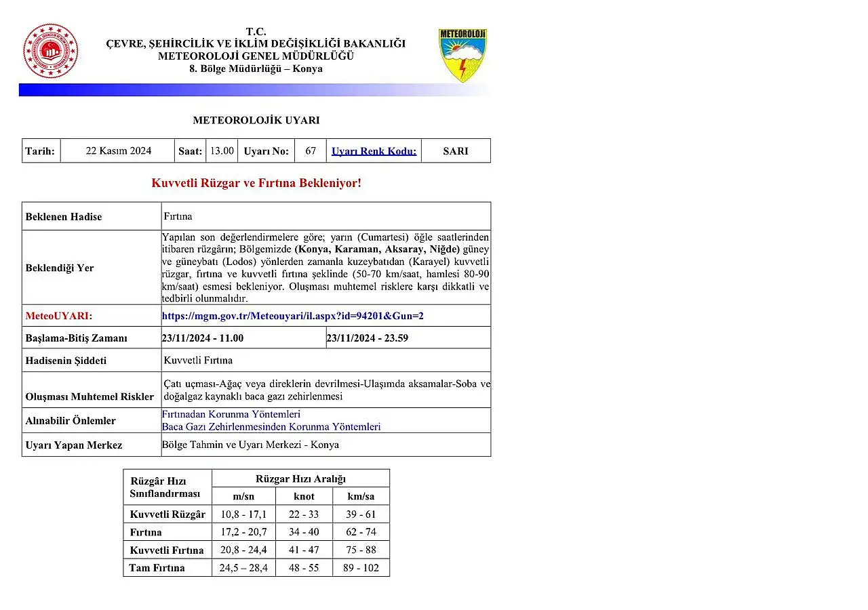Click the km/sa column header
The width and height of the screenshot is (868, 610).
click(x=361, y=496)
